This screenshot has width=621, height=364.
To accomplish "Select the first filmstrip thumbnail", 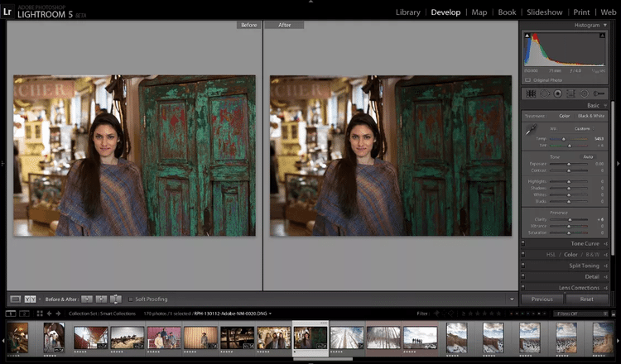I will click(x=17, y=338).
